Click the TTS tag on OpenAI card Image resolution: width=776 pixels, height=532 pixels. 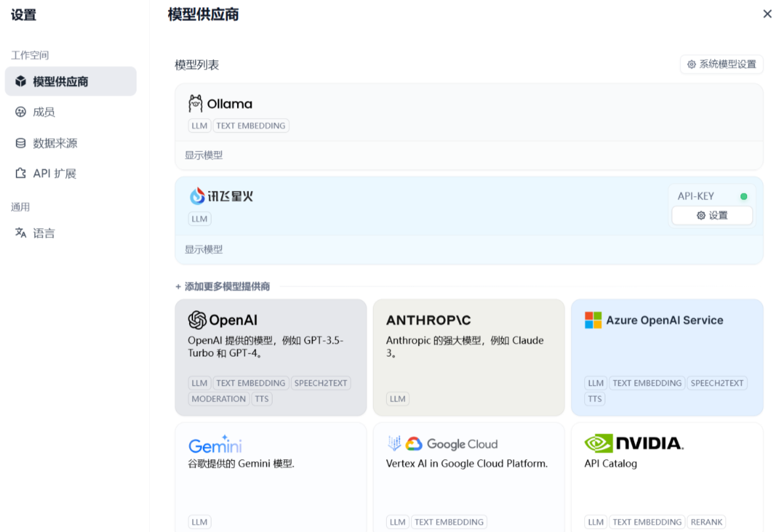(262, 398)
